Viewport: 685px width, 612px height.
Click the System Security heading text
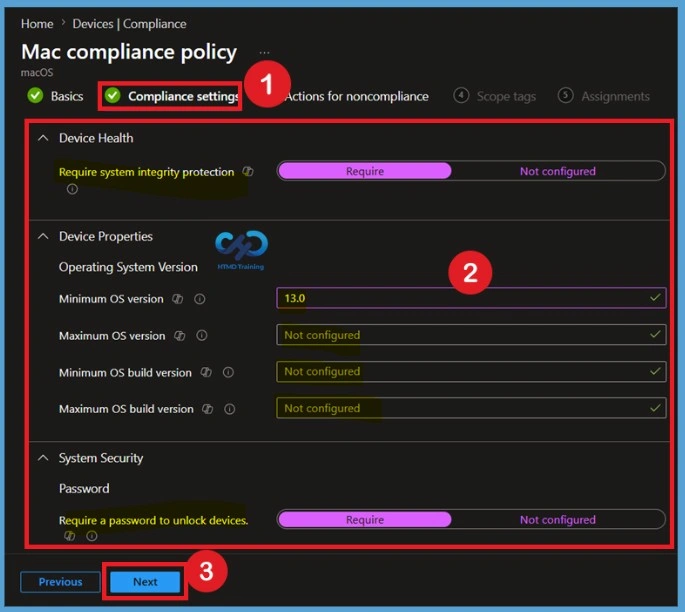click(x=101, y=458)
